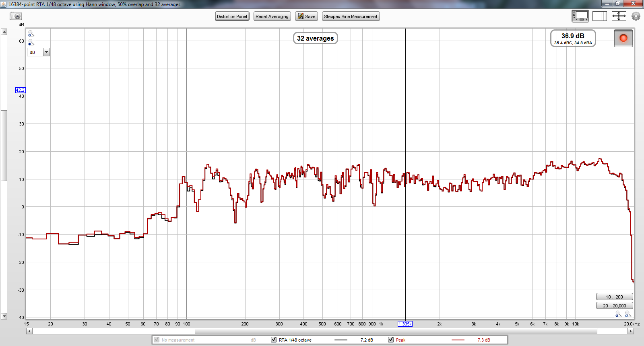Click horizontal scrollbar left arrow
The width and height of the screenshot is (644, 346).
(x=29, y=331)
